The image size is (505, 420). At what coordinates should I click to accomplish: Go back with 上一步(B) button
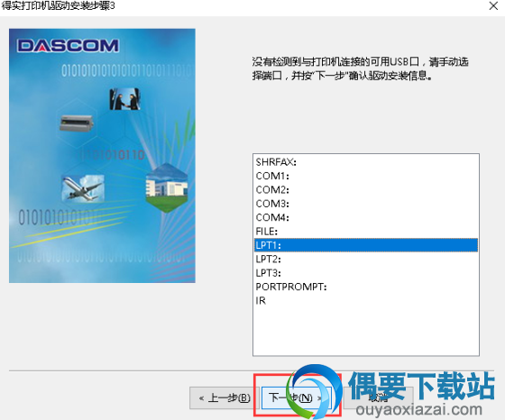[x=225, y=398]
